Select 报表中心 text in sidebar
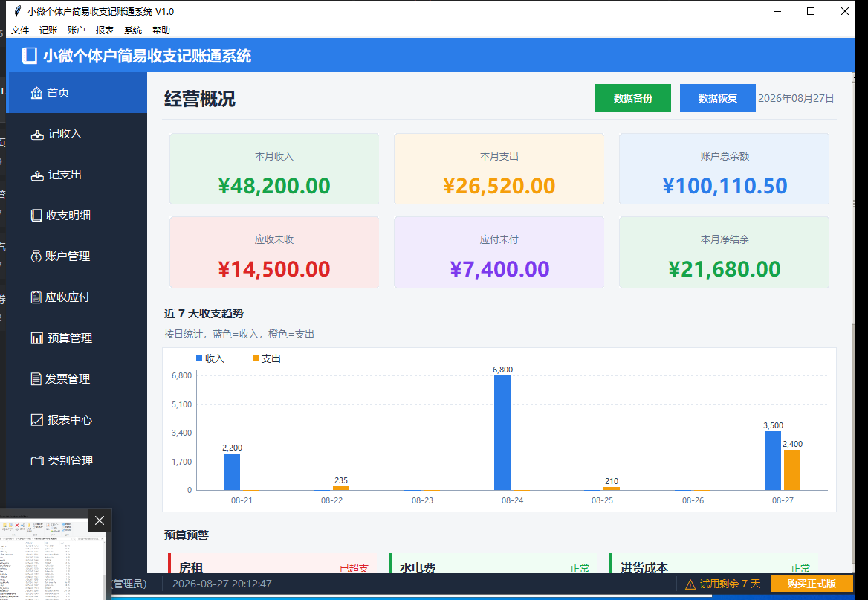 tap(70, 420)
